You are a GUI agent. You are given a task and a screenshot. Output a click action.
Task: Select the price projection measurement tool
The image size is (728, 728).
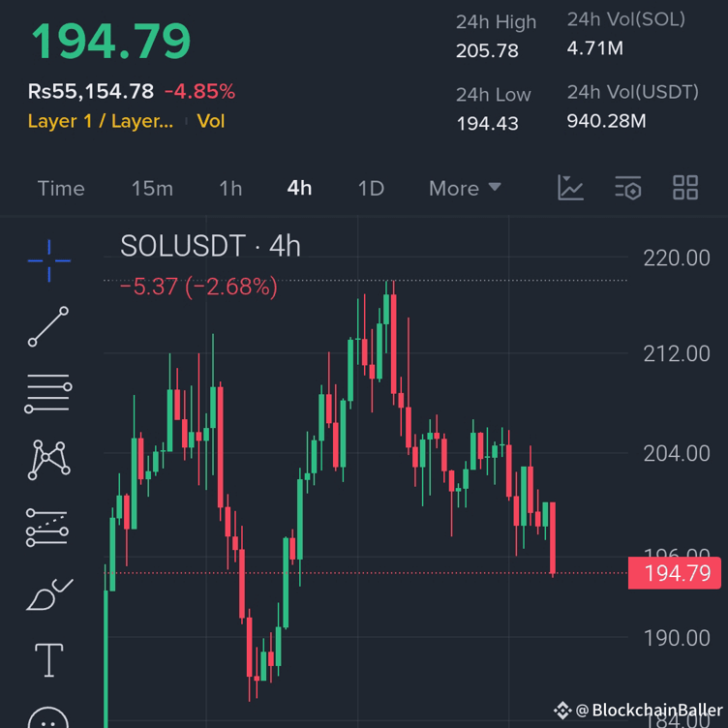(48, 528)
